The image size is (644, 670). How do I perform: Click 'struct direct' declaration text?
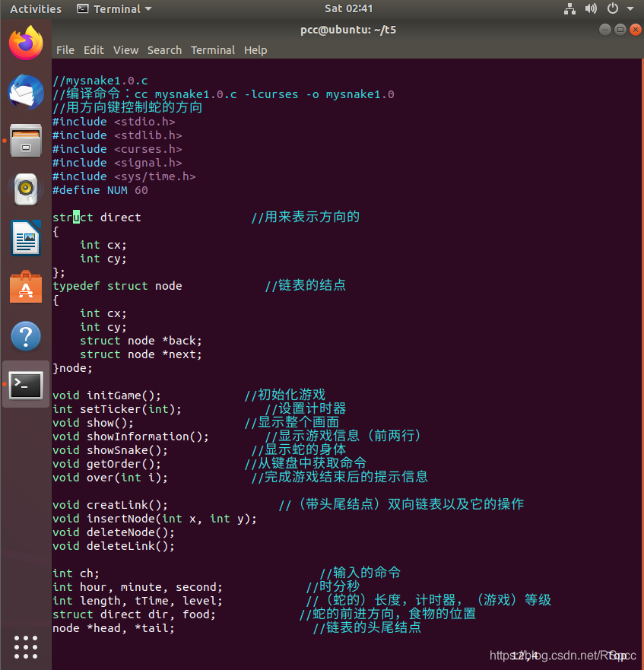[97, 217]
